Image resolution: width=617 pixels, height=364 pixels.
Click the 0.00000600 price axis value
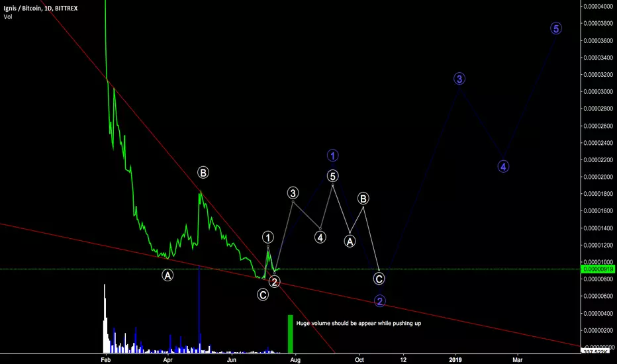point(598,296)
